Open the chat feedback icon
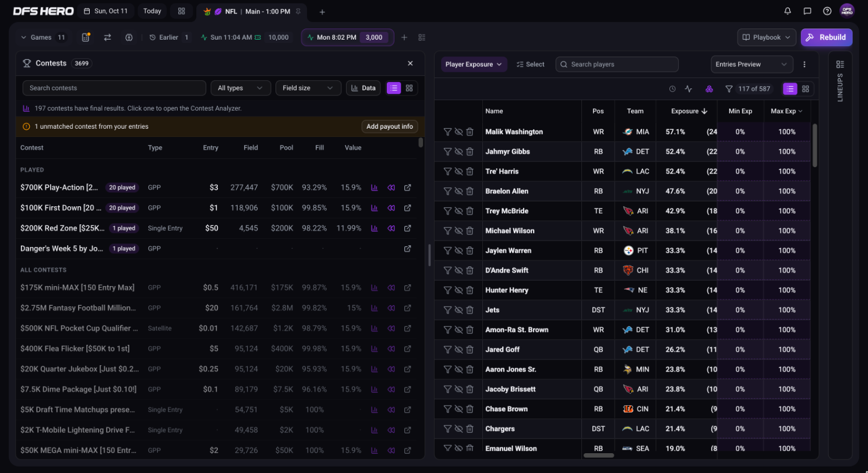Viewport: 868px width, 473px height. pyautogui.click(x=807, y=11)
